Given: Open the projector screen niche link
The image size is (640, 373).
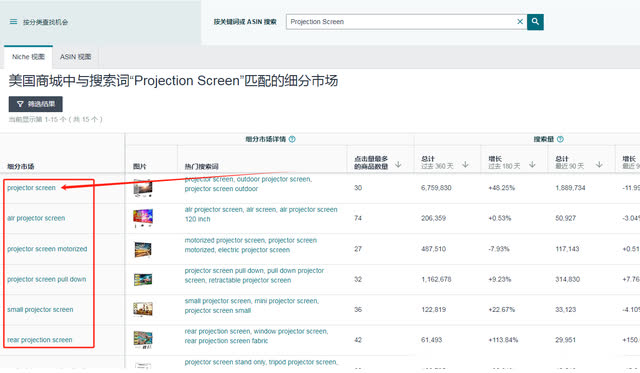Looking at the screenshot, I should coord(31,188).
